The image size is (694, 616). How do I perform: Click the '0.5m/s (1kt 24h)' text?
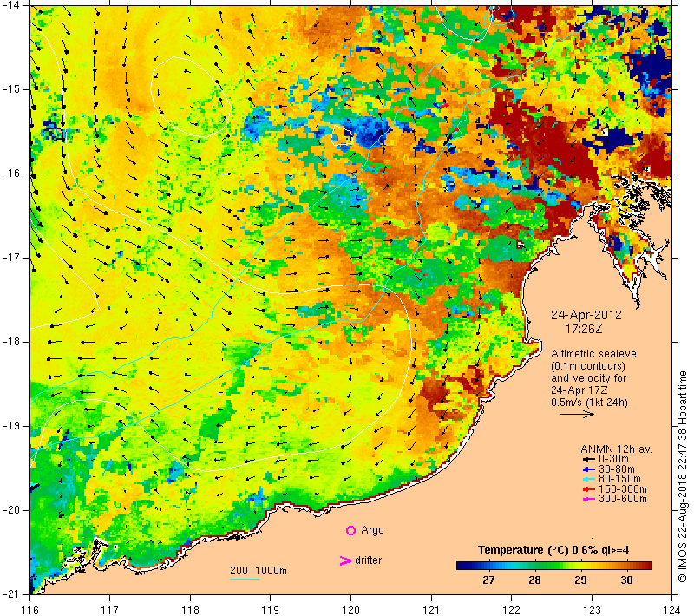tap(589, 403)
